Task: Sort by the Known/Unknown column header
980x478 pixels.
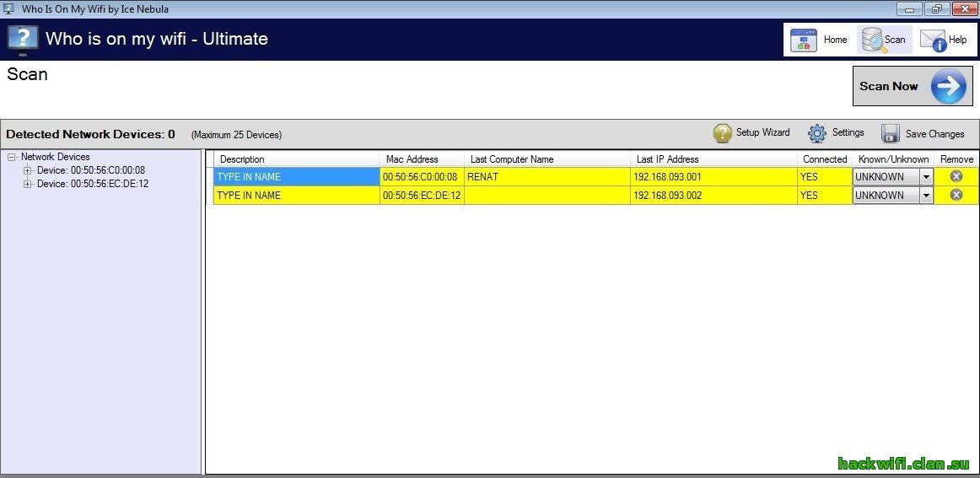Action: [893, 159]
